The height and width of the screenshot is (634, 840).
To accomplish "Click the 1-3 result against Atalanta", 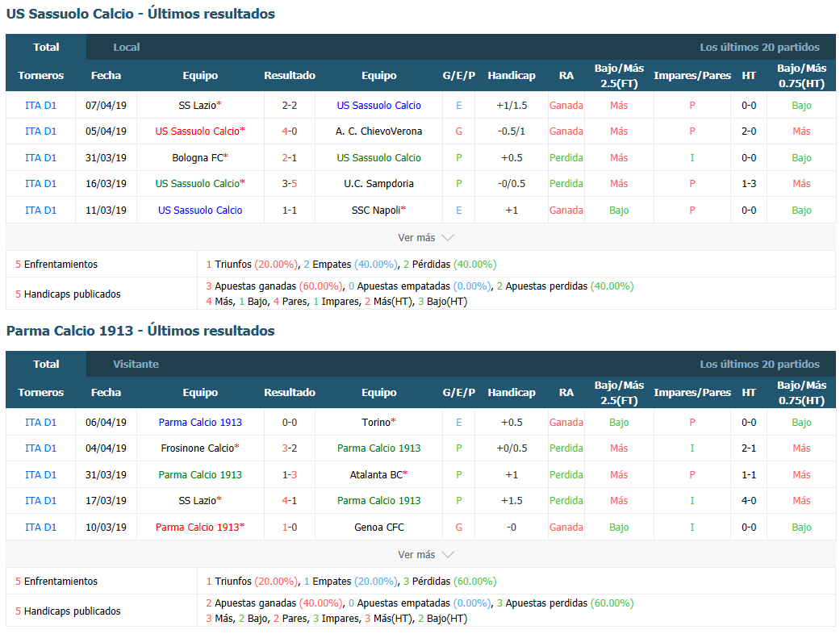I will pos(290,475).
